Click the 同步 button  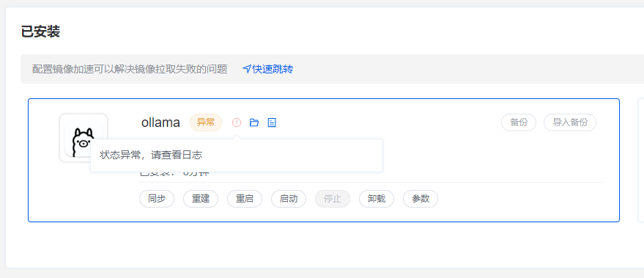[157, 199]
